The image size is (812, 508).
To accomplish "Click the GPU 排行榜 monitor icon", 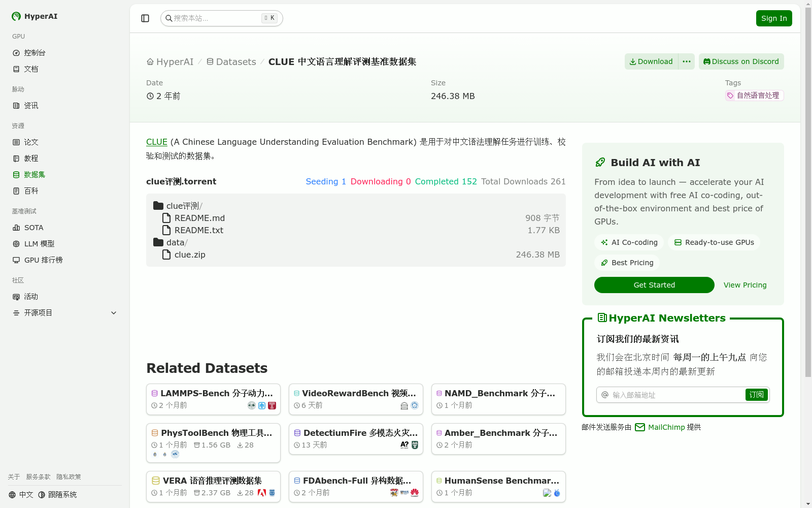I will coord(16,260).
